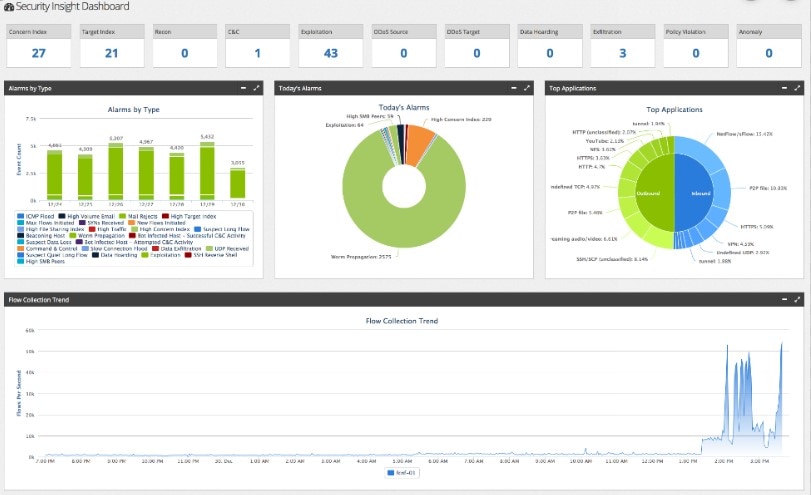Screen dimensions: 811x495
Task: Collapse the Flow Collection Trend panel
Action: click(x=784, y=299)
